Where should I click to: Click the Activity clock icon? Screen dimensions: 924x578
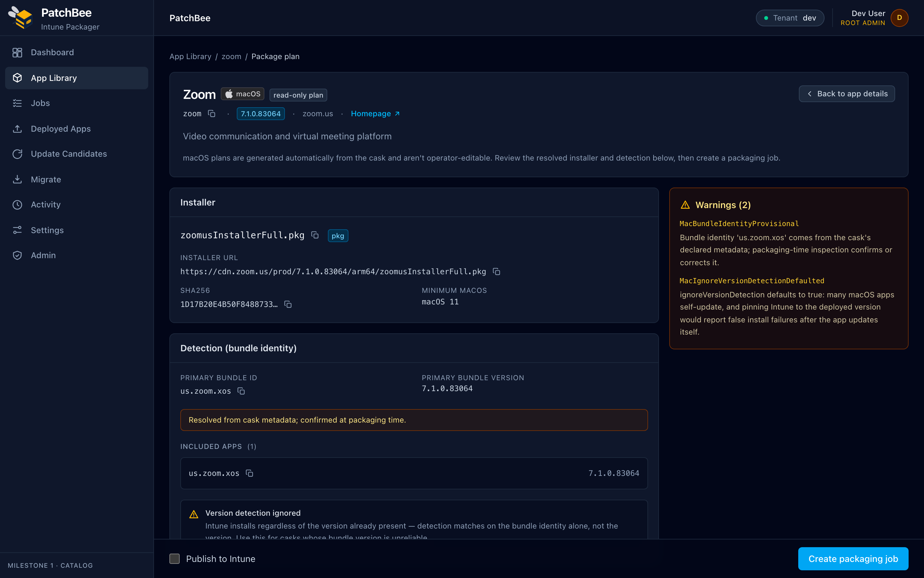pos(17,205)
